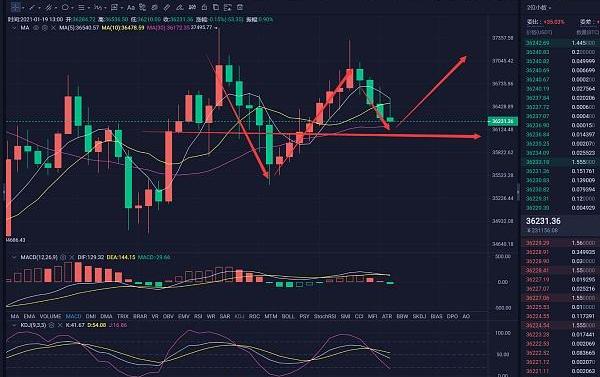600x377 pixels.
Task: Toggle MA indicator visibility eye icon
Action: point(36,28)
